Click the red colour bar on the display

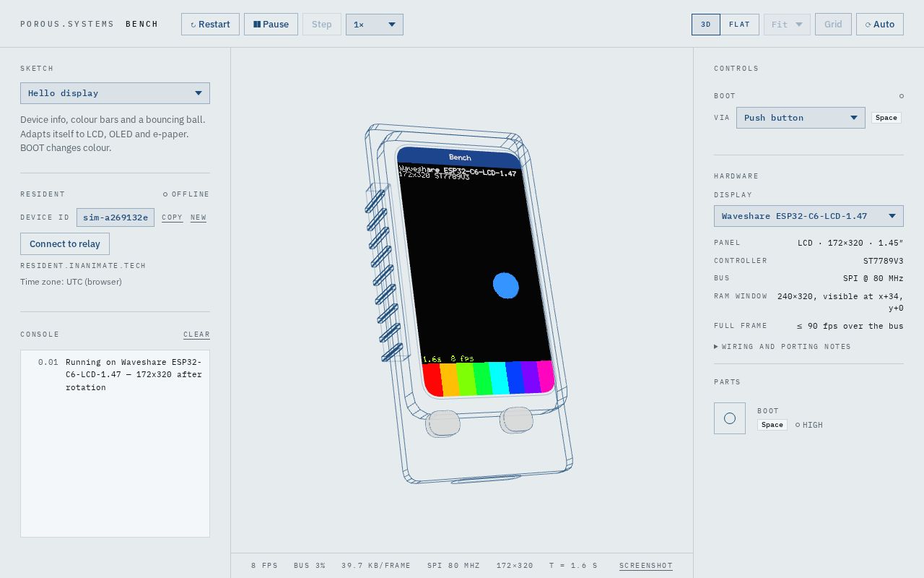click(433, 380)
